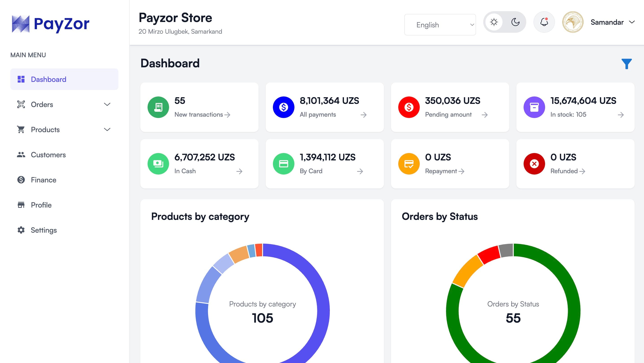Expand the Products menu chevron
This screenshot has height=363, width=644.
107,129
